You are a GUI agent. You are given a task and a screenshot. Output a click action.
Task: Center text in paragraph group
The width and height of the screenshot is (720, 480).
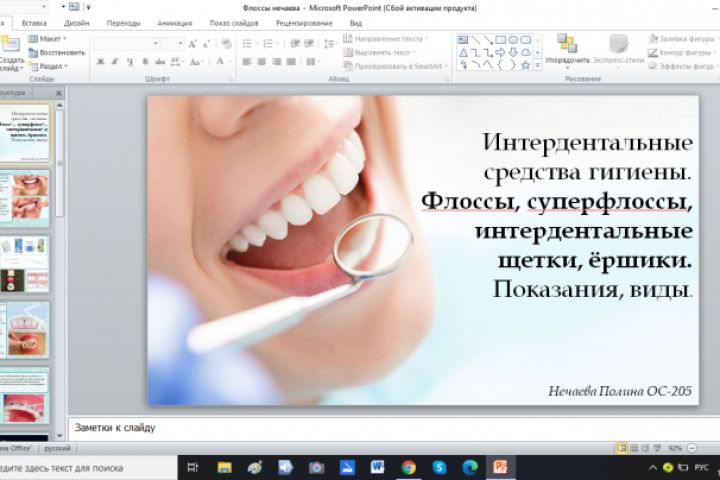coord(262,62)
